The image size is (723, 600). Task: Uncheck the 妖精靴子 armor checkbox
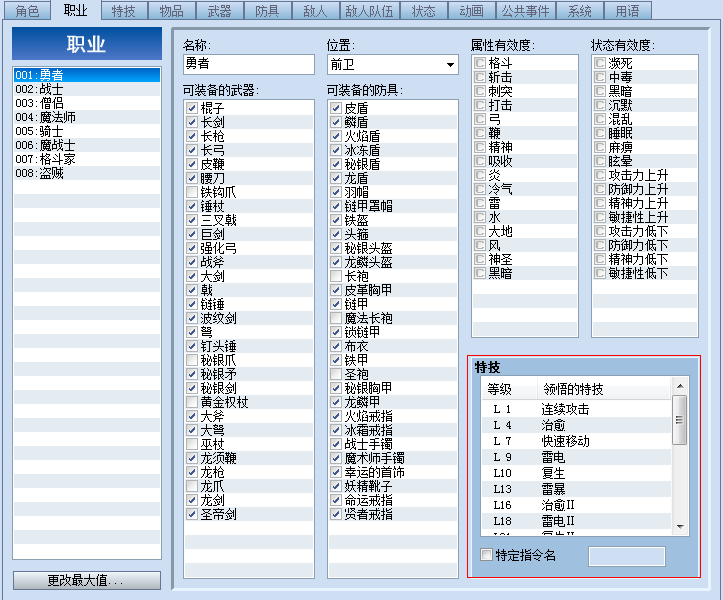tap(336, 486)
